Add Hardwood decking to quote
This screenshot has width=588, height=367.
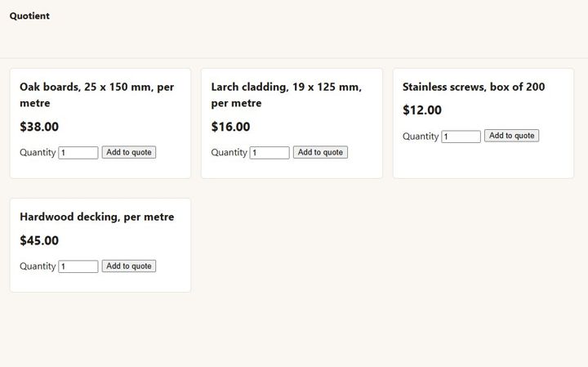129,266
